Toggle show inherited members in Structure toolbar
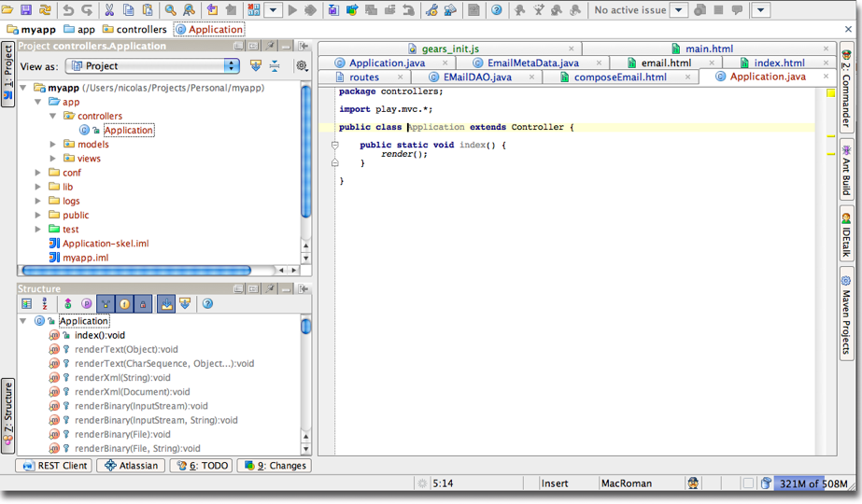Image resolution: width=862 pixels, height=504 pixels. pos(106,304)
